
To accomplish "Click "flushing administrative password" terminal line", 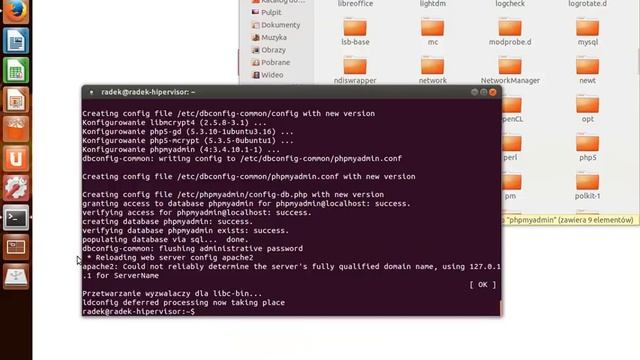I will [x=192, y=249].
